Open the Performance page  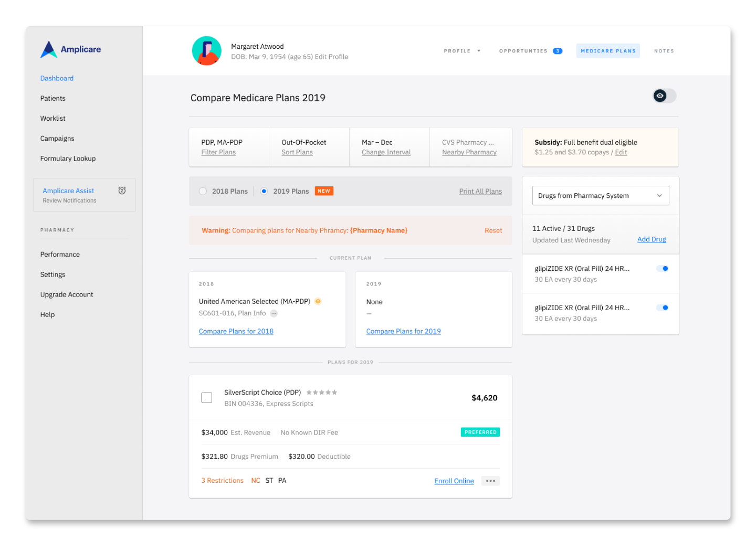point(60,255)
